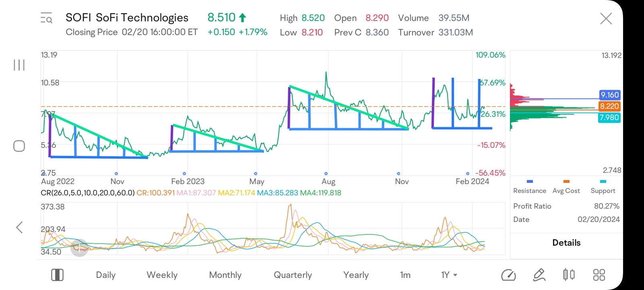
Task: Tap the Low 8.210 value
Action: point(312,33)
